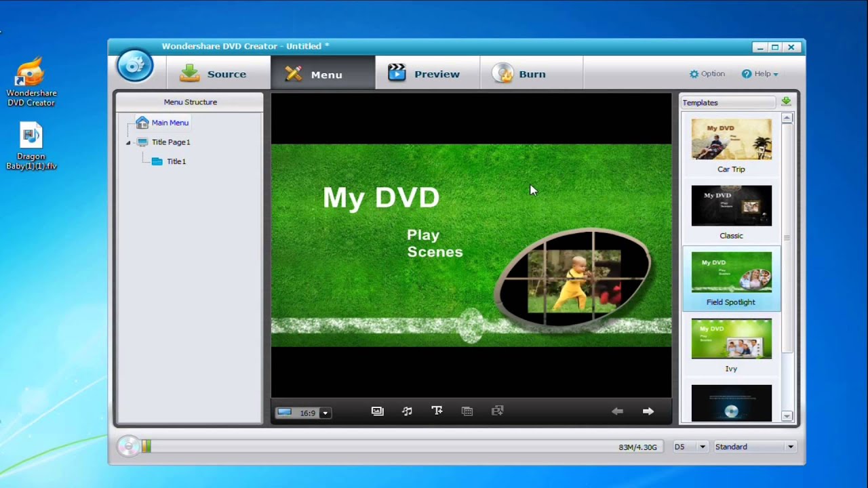Click the download more templates icon
The width and height of the screenshot is (868, 488).
click(x=786, y=102)
